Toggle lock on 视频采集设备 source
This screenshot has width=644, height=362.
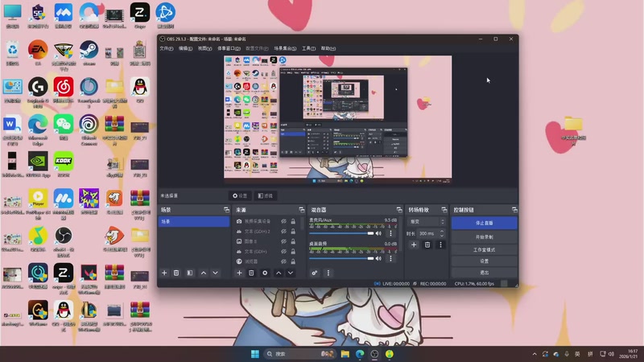[293, 221]
